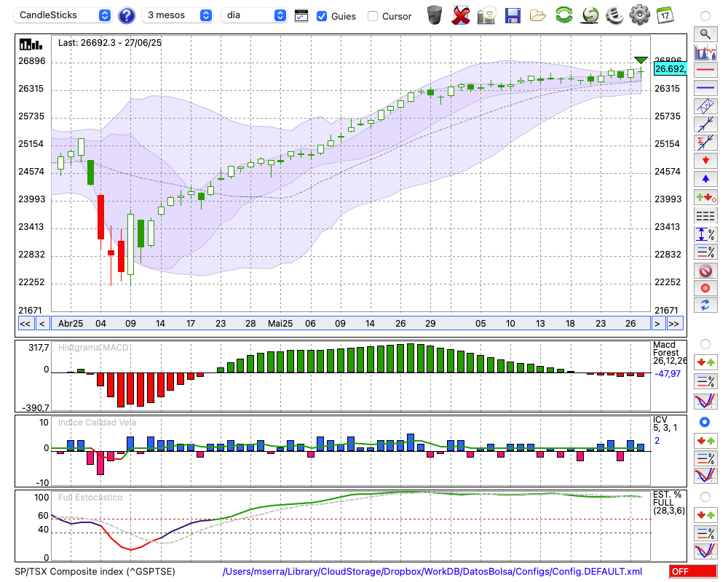
Task: Select the sigma regression line tool
Action: 705,143
